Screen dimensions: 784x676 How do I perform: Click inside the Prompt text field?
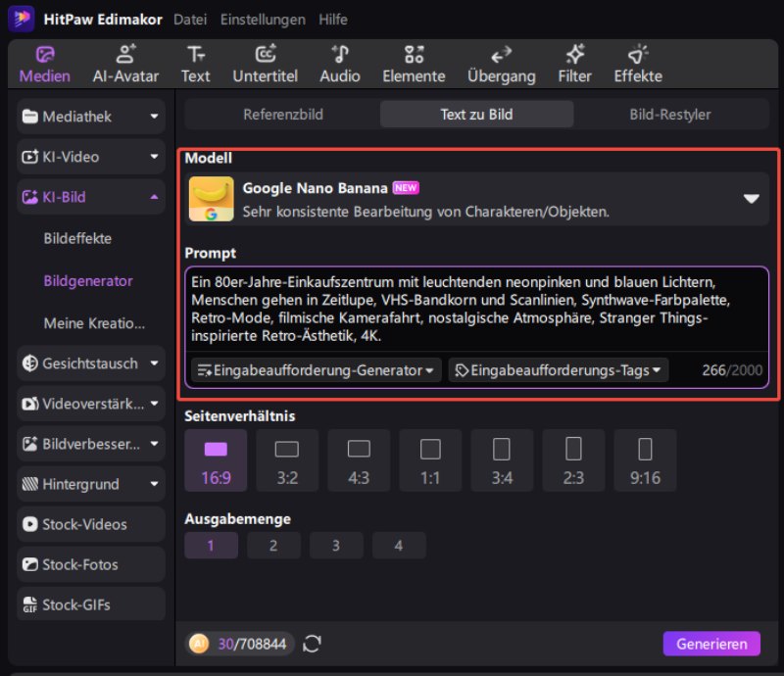(x=475, y=309)
